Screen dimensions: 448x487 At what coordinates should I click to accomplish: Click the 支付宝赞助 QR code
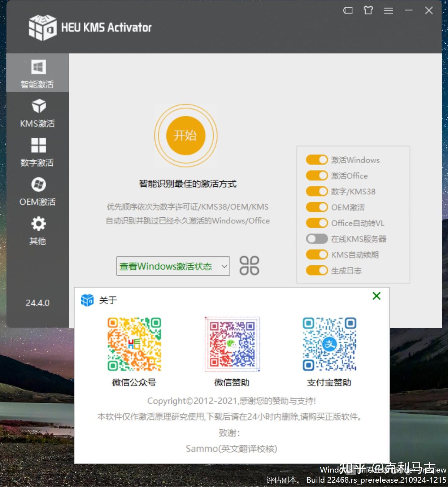point(330,344)
